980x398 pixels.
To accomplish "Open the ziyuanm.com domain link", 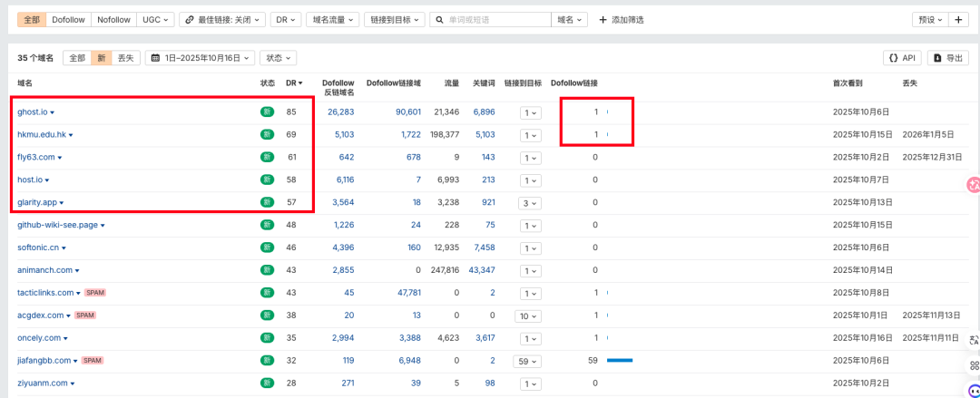I will (x=43, y=383).
